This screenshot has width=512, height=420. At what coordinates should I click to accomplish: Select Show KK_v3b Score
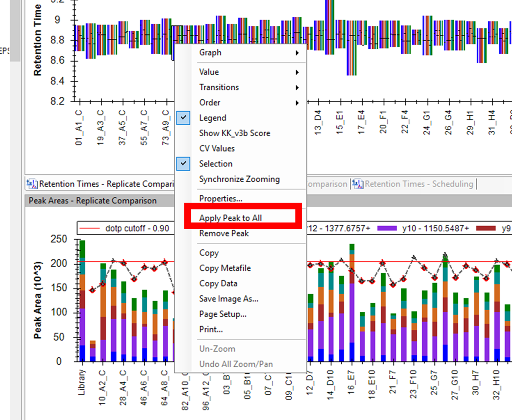[234, 133]
